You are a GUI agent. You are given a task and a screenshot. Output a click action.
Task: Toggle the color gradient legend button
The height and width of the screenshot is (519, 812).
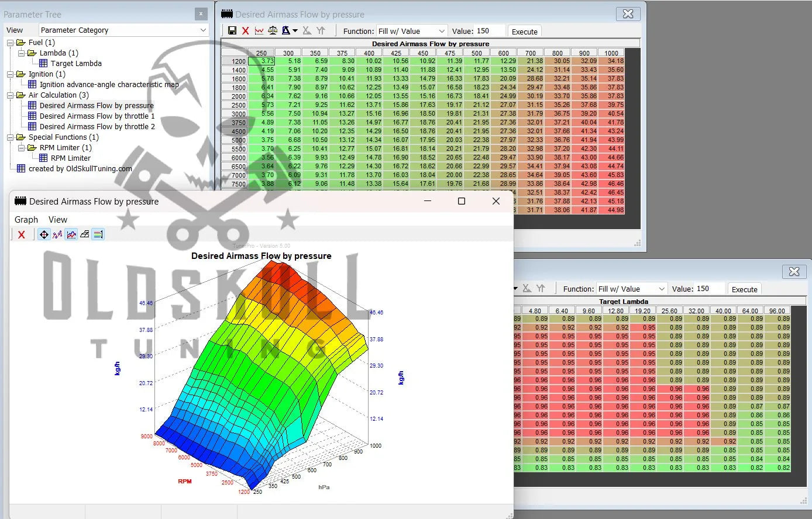click(98, 234)
